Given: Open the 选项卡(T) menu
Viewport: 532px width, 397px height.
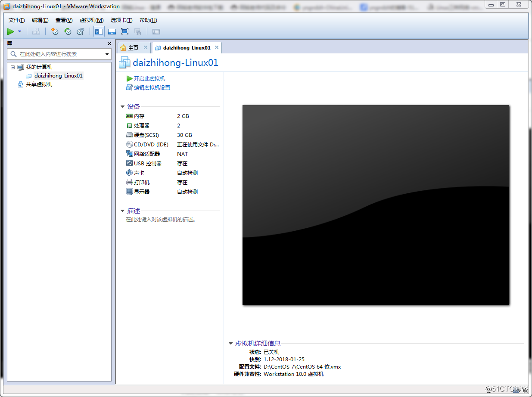Looking at the screenshot, I should point(121,20).
